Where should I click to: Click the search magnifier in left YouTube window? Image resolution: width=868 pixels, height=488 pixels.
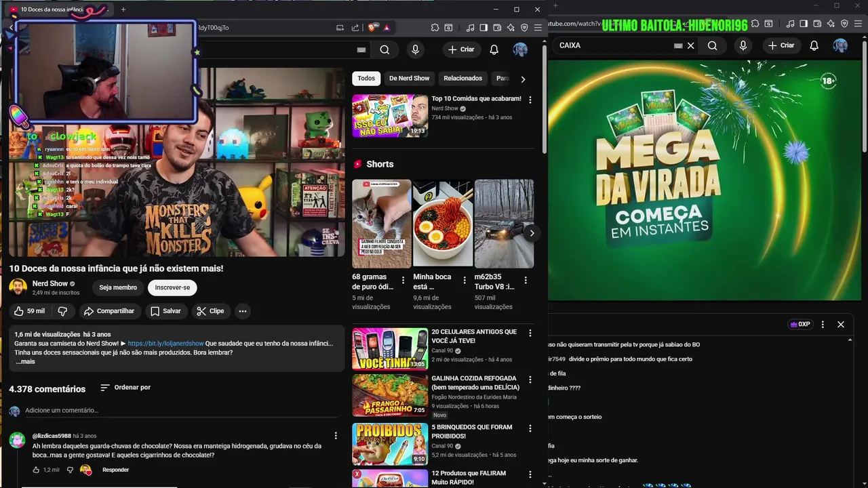click(384, 49)
